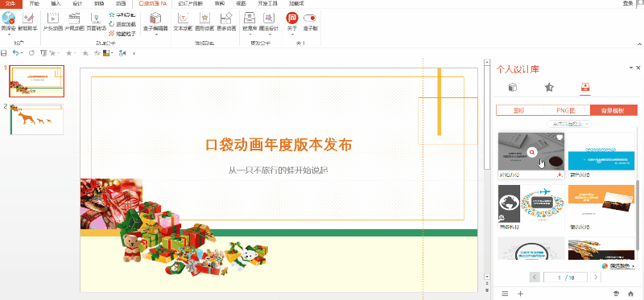The width and height of the screenshot is (644, 300).
Task: Switch to 背景模板 background template tab
Action: 613,110
